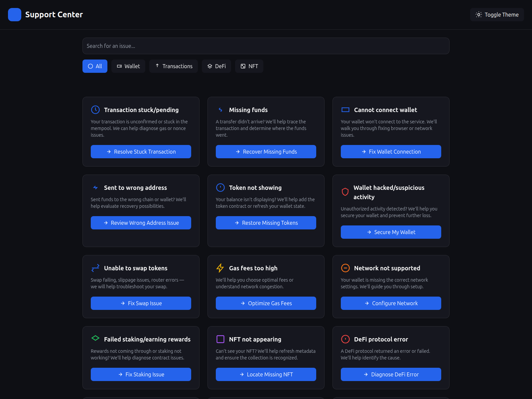Viewport: 532px width, 399px height.
Task: Click the orange minus icon on Network not supported
Action: click(x=345, y=268)
